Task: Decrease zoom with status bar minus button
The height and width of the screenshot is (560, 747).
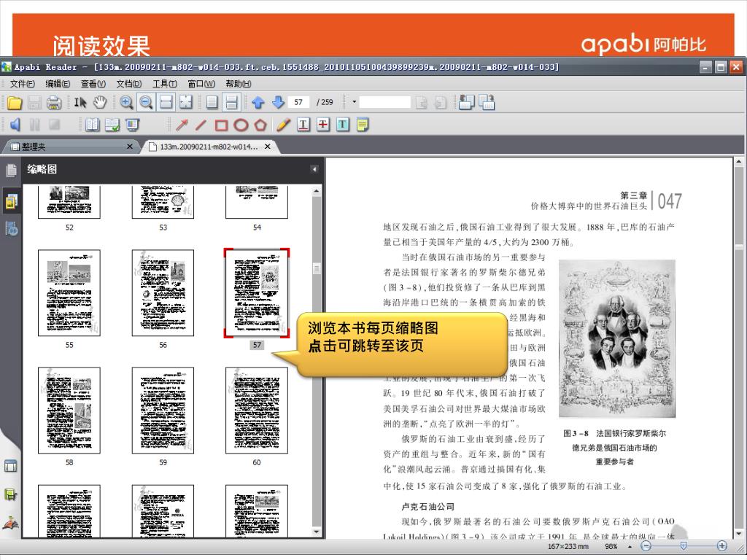Action: (646, 547)
